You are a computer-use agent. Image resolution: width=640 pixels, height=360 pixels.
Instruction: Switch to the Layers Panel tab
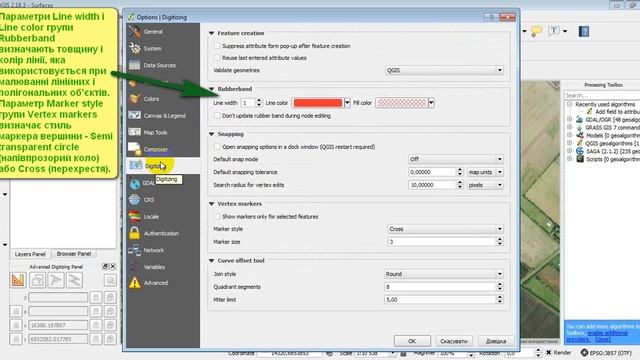pyautogui.click(x=30, y=254)
